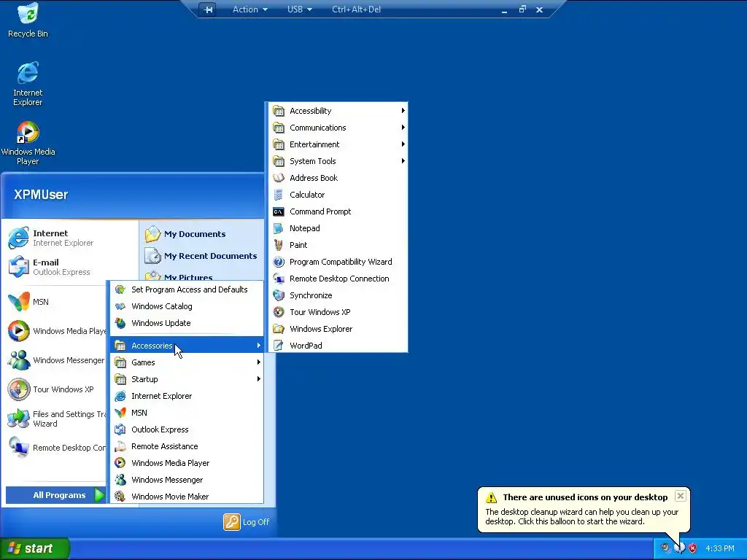Image resolution: width=747 pixels, height=560 pixels.
Task: Expand the System Tools submenu
Action: 337,161
